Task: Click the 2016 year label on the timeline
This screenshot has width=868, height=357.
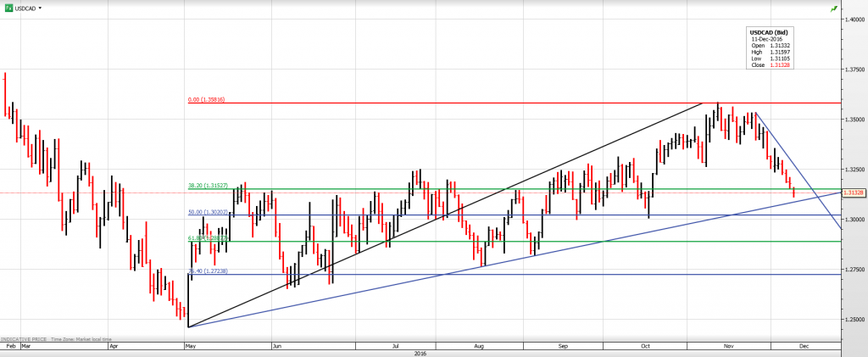Action: tap(420, 353)
